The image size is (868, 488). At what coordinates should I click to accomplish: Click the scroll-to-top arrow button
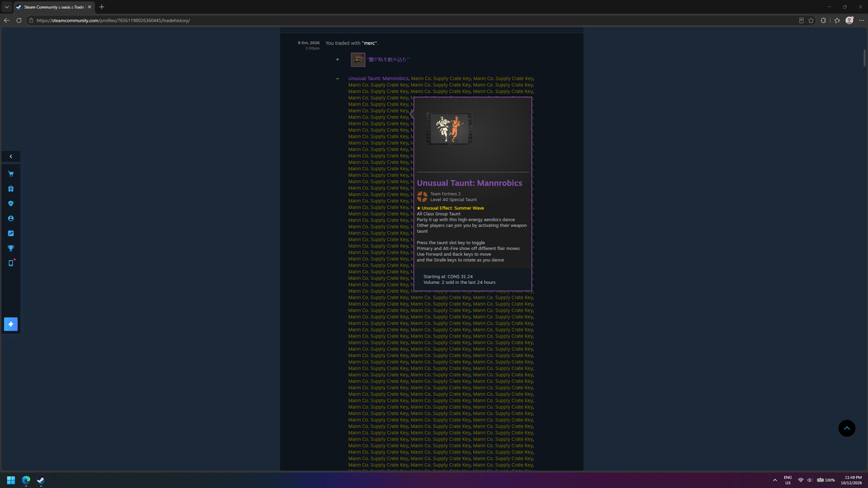pos(847,428)
